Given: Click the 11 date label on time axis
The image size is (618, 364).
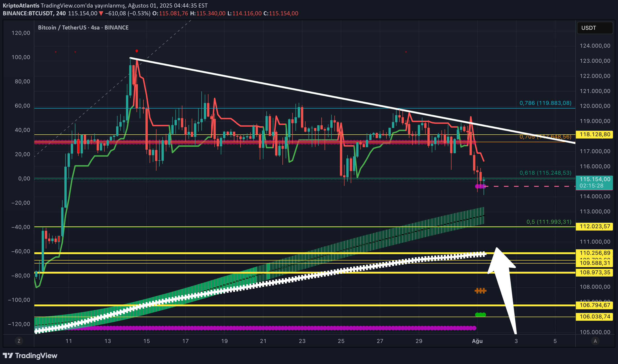Looking at the screenshot, I should [69, 341].
